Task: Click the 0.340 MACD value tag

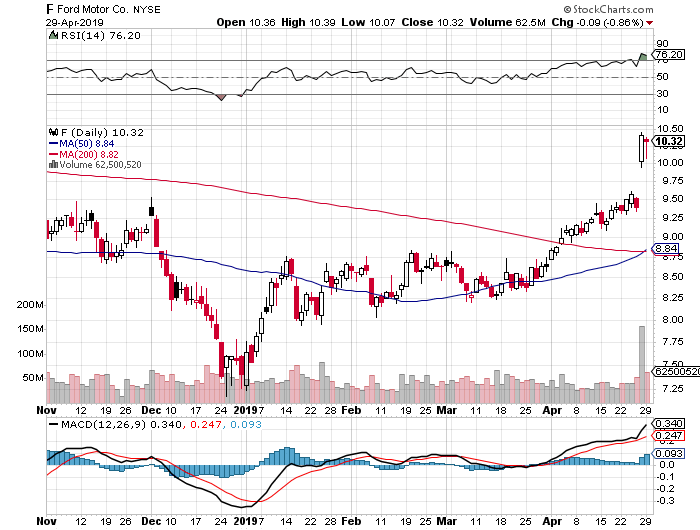Action: tap(666, 424)
